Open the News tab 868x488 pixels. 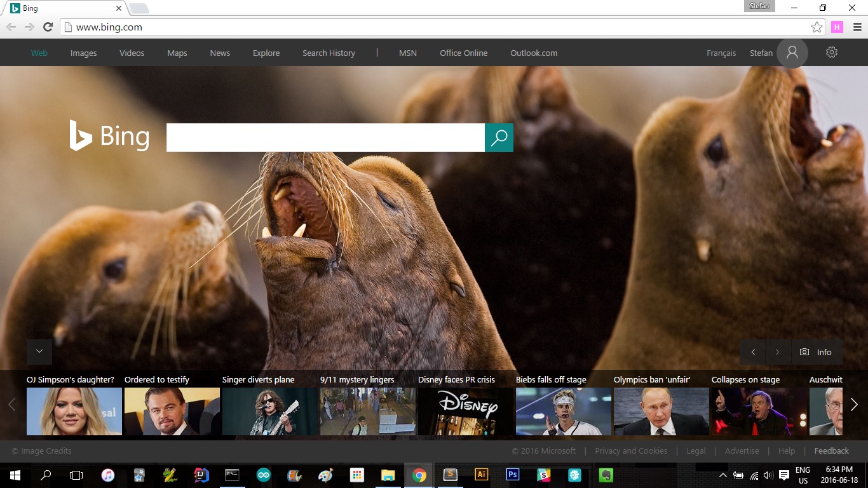(x=220, y=53)
